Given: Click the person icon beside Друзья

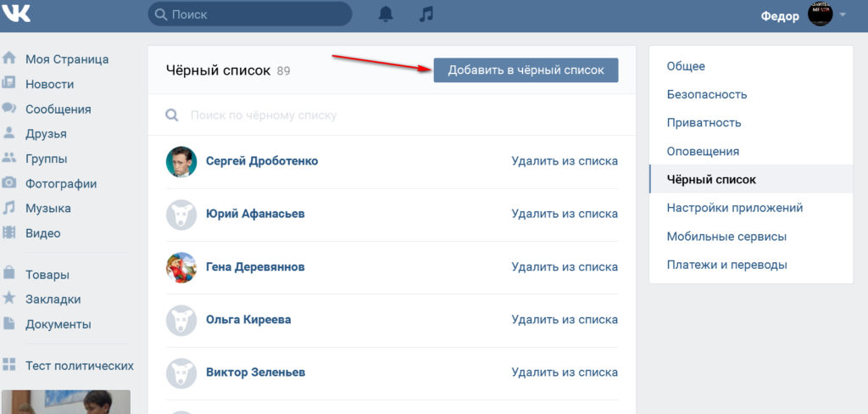Looking at the screenshot, I should click(x=8, y=133).
